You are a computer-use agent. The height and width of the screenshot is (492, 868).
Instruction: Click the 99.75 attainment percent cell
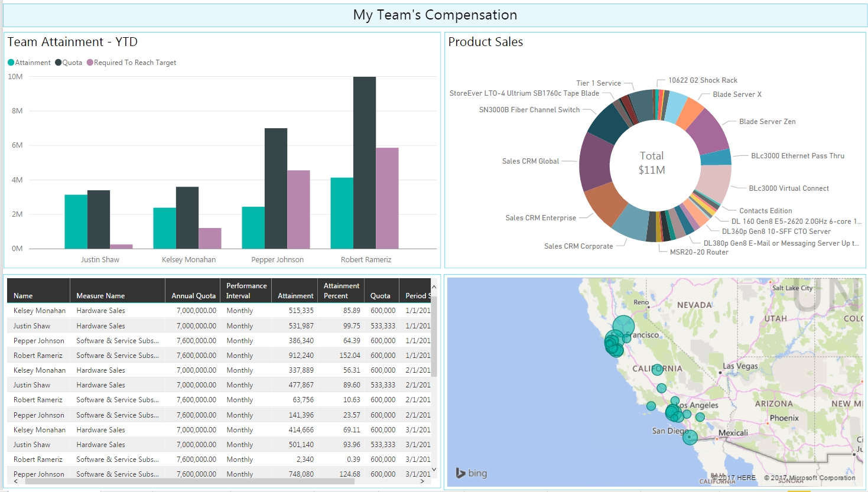[x=352, y=326]
